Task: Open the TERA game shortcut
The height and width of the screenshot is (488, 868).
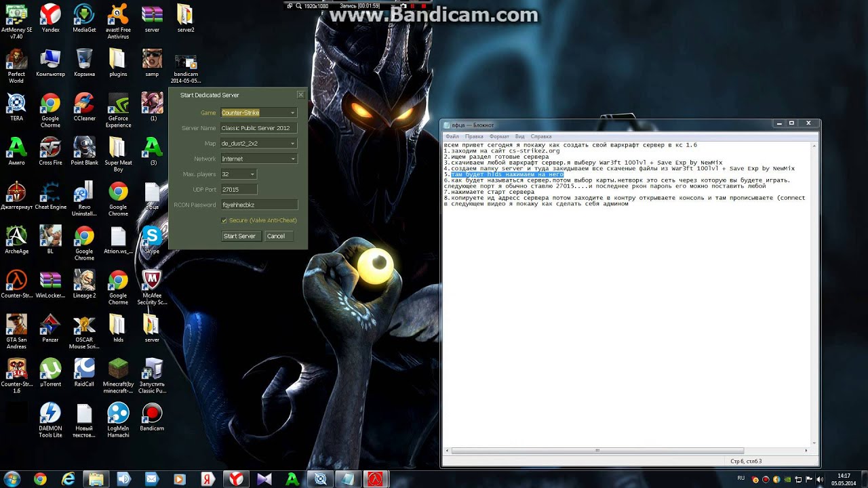Action: click(x=16, y=107)
